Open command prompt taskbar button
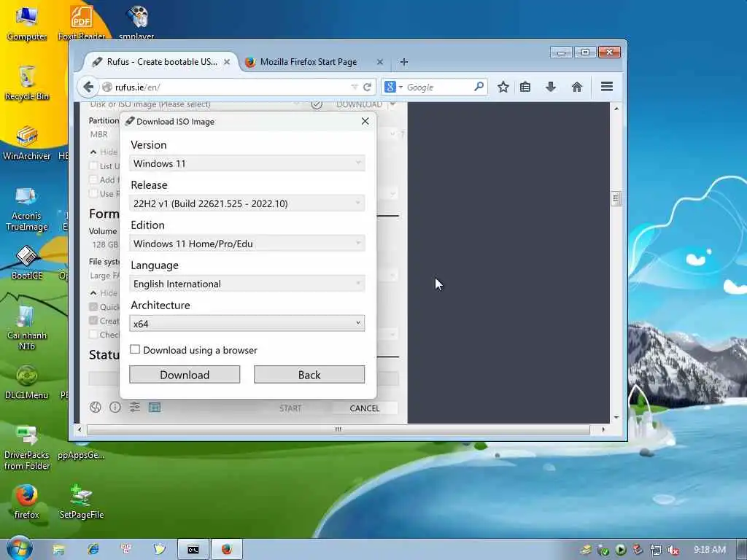 coord(193,550)
